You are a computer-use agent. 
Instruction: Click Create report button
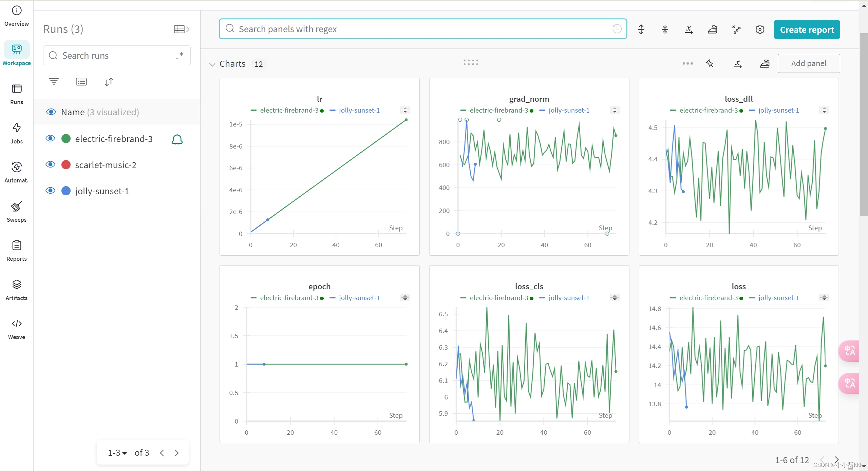pos(807,30)
